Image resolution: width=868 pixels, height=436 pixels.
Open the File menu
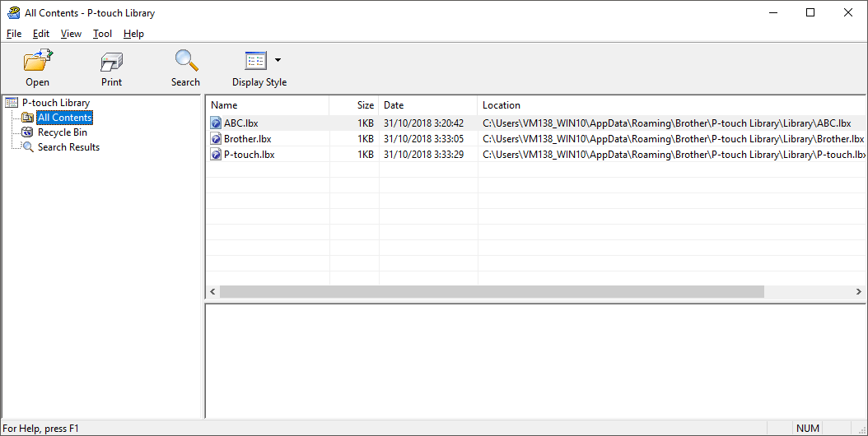tap(14, 34)
